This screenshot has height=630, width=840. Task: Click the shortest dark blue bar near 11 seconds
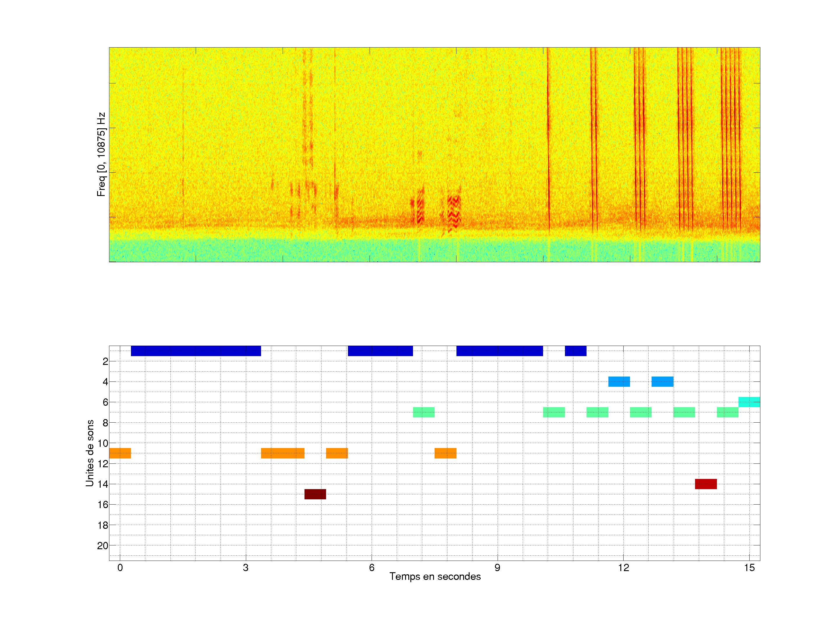click(575, 351)
